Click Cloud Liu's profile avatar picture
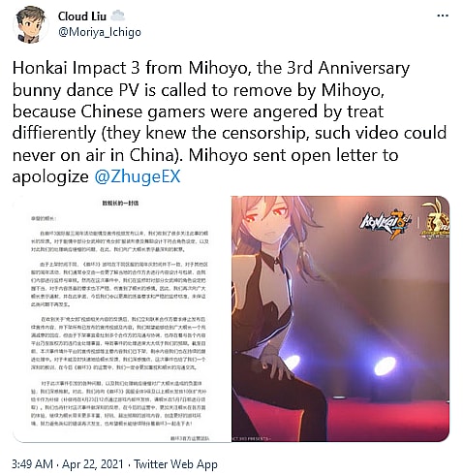 (31, 24)
